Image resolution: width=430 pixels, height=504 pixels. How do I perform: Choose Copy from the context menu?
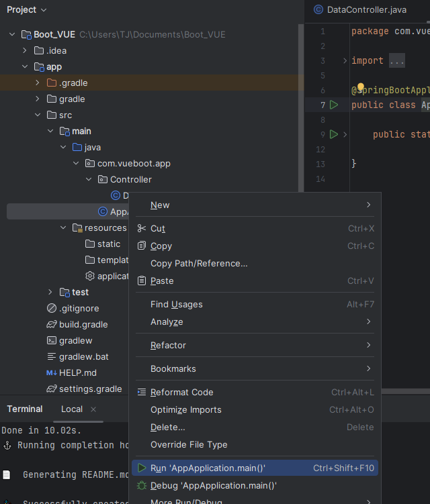point(255,246)
